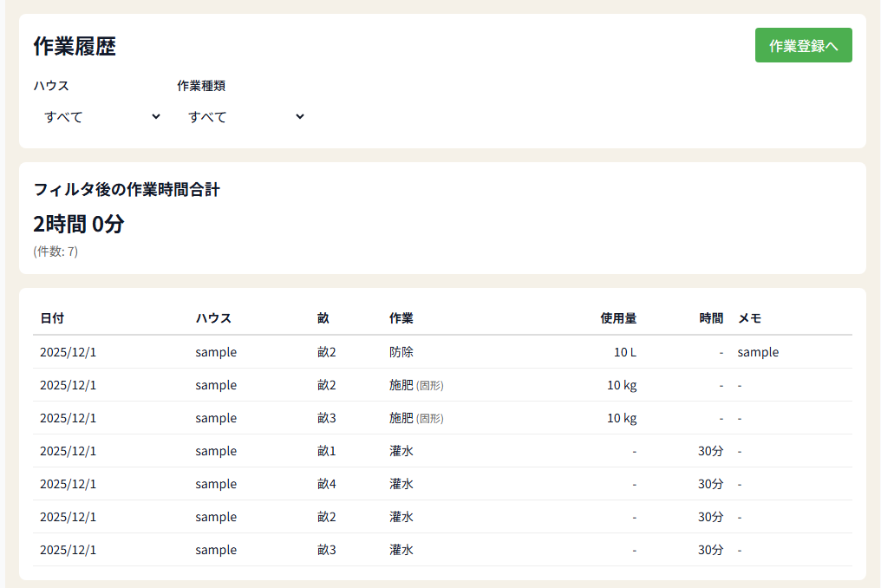Select the 作業 column header
Screen dimensions: 881x588
tap(401, 318)
